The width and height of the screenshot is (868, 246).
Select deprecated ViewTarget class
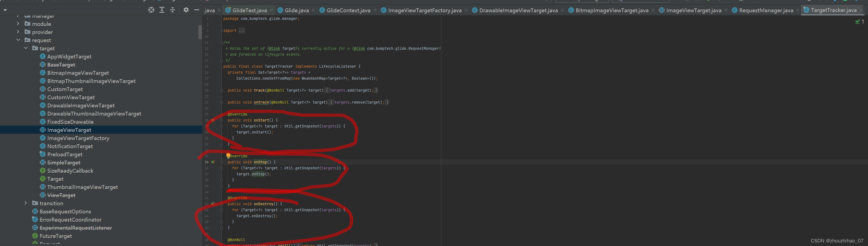click(61, 195)
